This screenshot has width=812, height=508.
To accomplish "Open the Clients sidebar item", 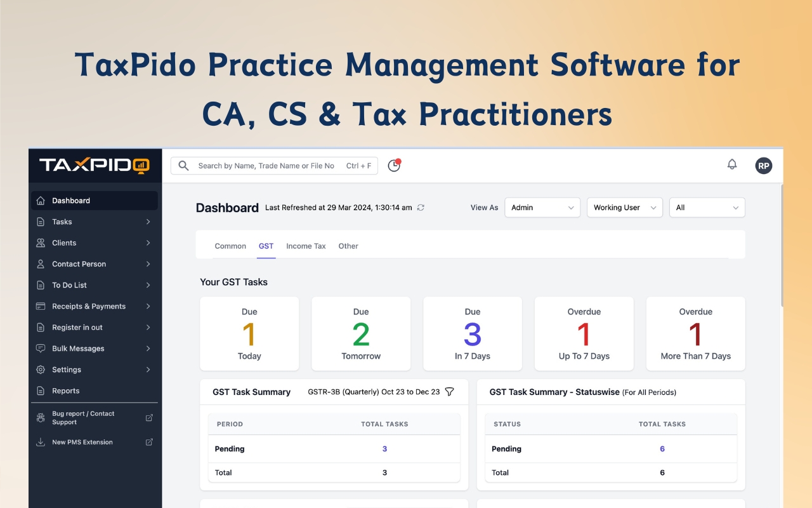I will [x=63, y=243].
